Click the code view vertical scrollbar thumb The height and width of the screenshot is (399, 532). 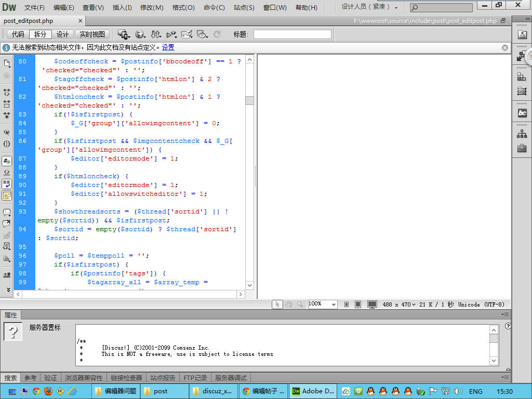click(x=249, y=100)
